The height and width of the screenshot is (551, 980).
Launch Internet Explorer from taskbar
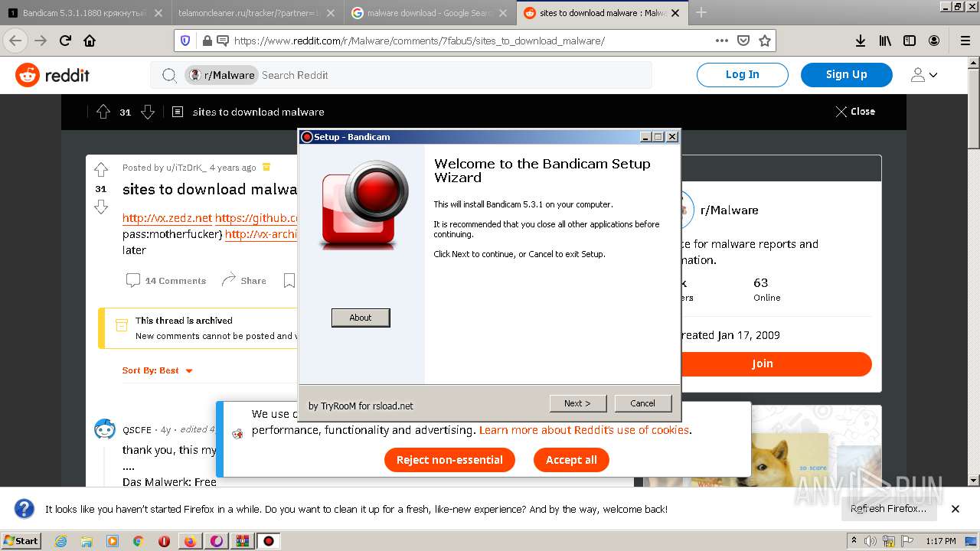tap(60, 541)
